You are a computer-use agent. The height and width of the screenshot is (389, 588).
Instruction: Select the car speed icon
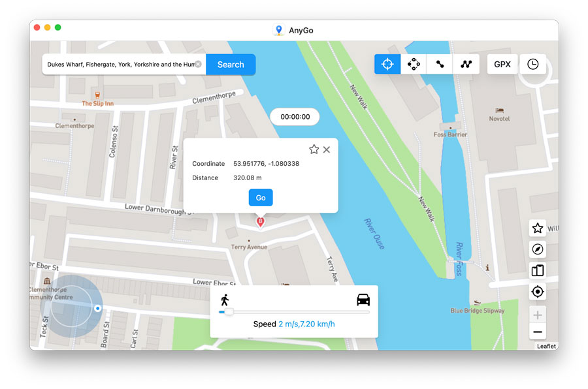363,300
